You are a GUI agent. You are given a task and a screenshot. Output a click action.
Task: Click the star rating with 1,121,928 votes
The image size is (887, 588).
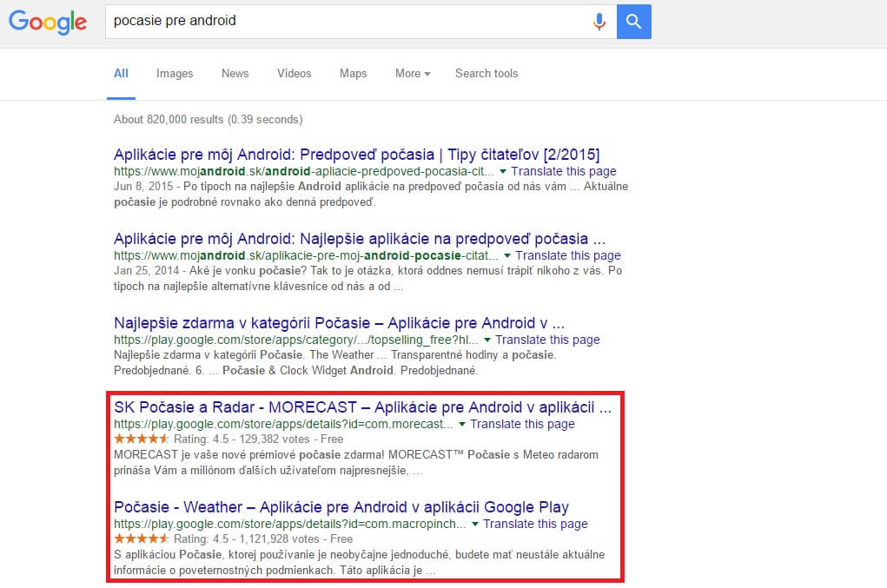click(x=142, y=538)
